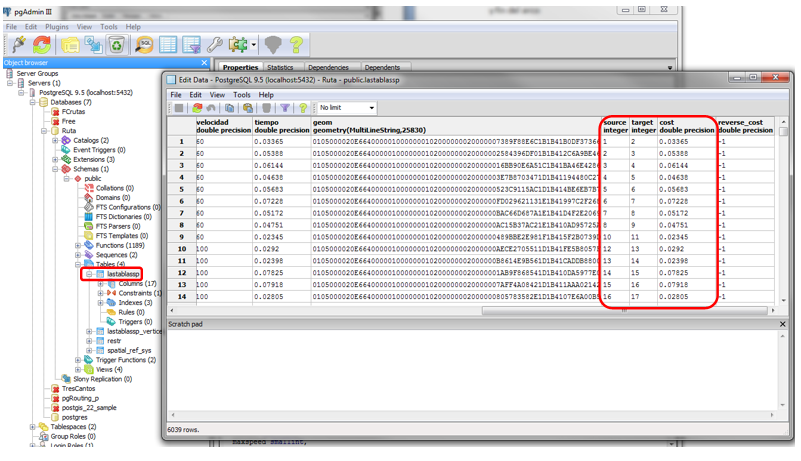Open the filtered data view icon
The width and height of the screenshot is (801, 461).
[x=191, y=44]
